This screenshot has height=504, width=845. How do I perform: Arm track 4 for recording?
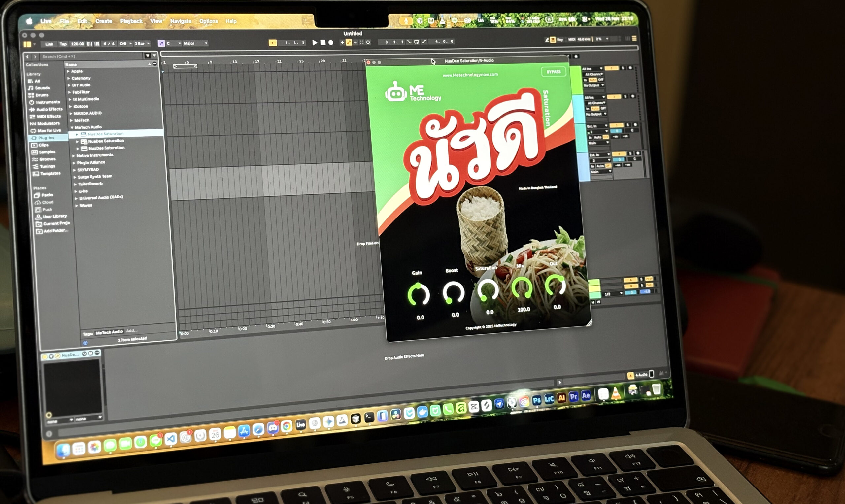pyautogui.click(x=638, y=153)
